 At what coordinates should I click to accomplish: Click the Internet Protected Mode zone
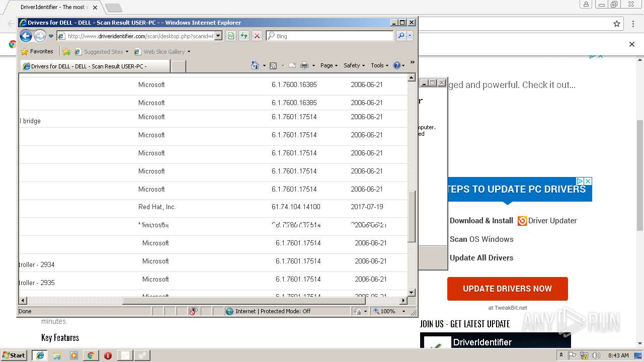point(269,311)
